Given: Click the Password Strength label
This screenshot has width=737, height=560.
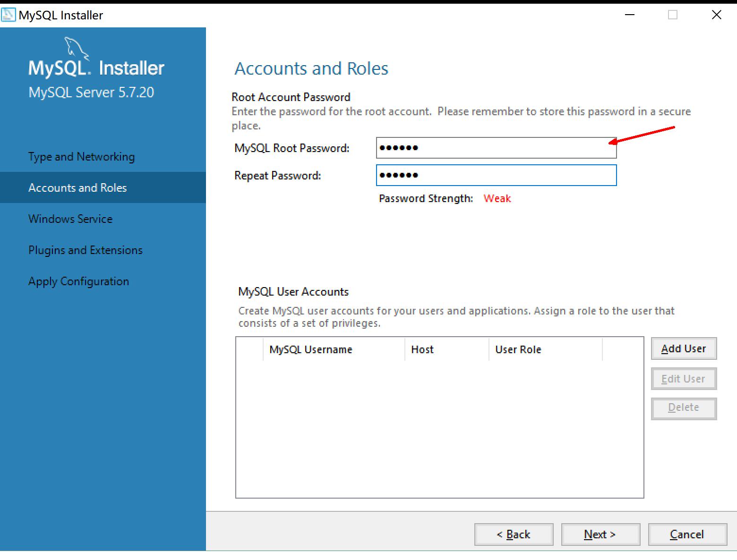Looking at the screenshot, I should pos(426,199).
